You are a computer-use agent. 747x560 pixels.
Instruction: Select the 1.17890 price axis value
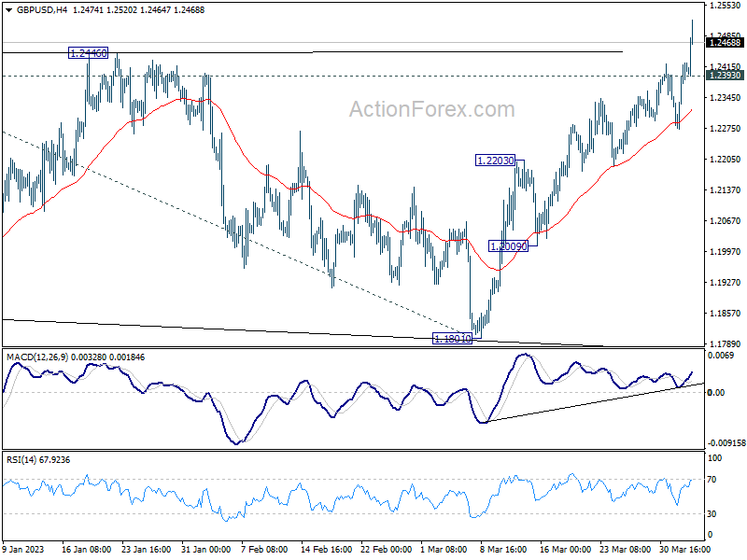pyautogui.click(x=725, y=343)
